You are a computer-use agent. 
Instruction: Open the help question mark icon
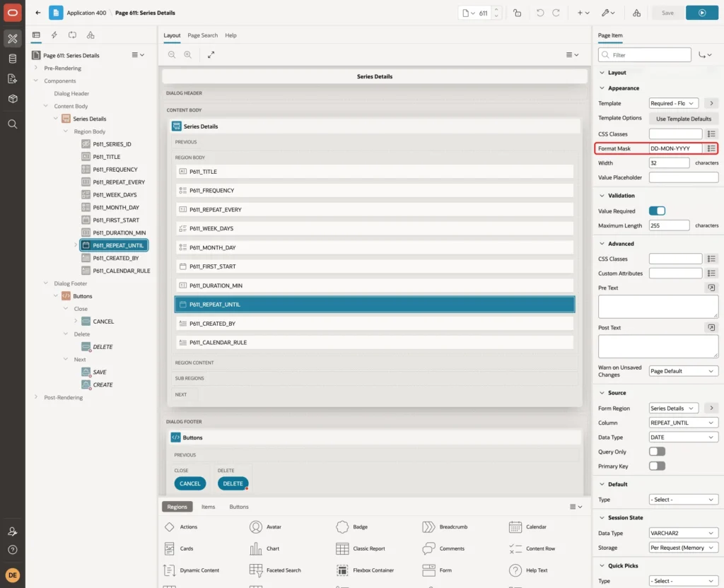13,550
